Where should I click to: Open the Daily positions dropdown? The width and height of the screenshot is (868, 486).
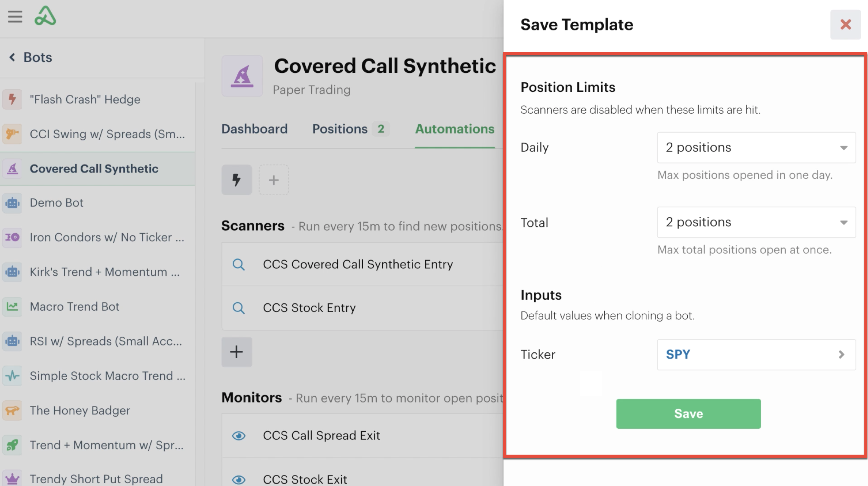tap(756, 148)
